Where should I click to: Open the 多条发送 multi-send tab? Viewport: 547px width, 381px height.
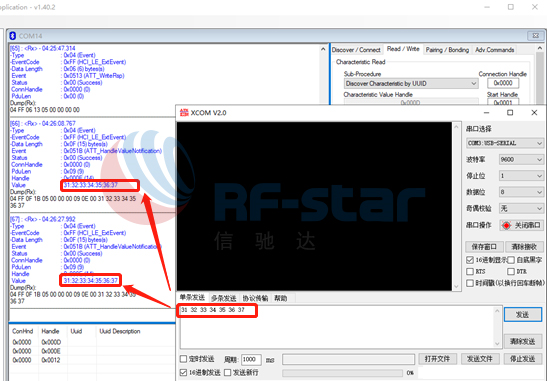tap(224, 298)
